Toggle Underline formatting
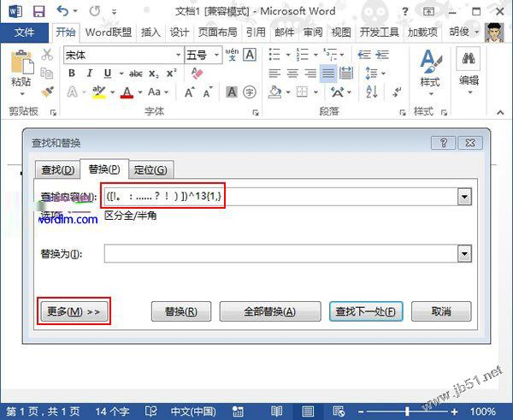Image resolution: width=513 pixels, height=420 pixels. [108, 74]
